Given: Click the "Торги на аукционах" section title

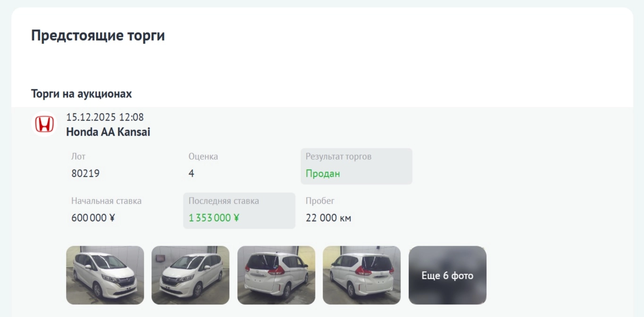Looking at the screenshot, I should [82, 94].
